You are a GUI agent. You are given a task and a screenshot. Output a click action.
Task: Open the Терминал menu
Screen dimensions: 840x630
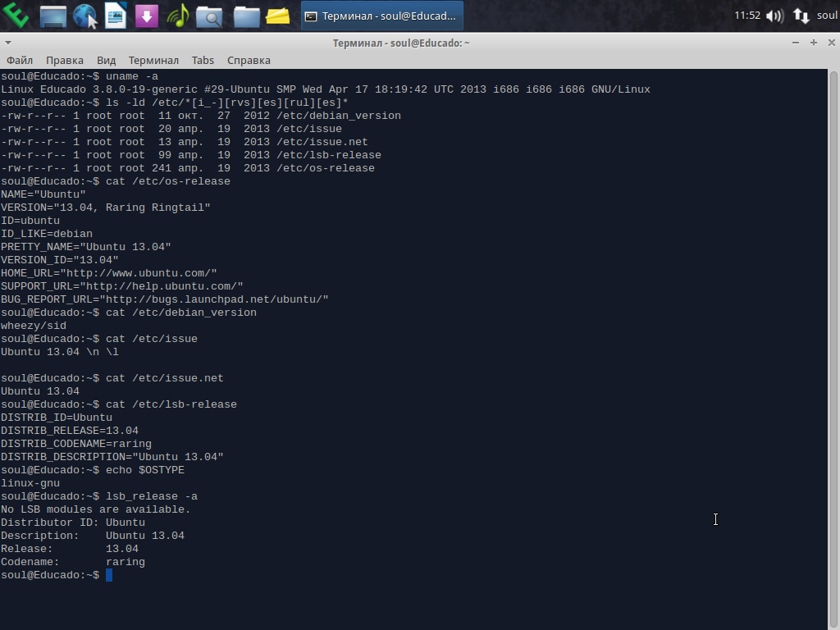click(x=153, y=60)
